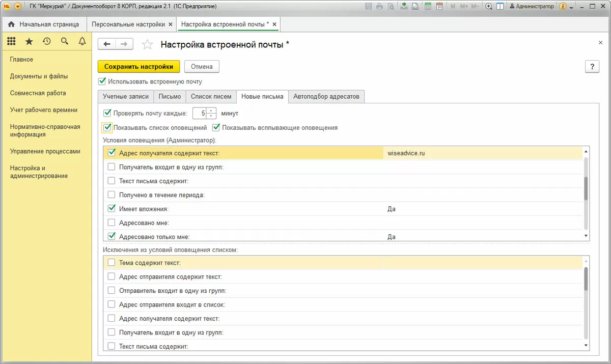Click the minutes interval input field
The width and height of the screenshot is (611, 364).
[x=200, y=113]
